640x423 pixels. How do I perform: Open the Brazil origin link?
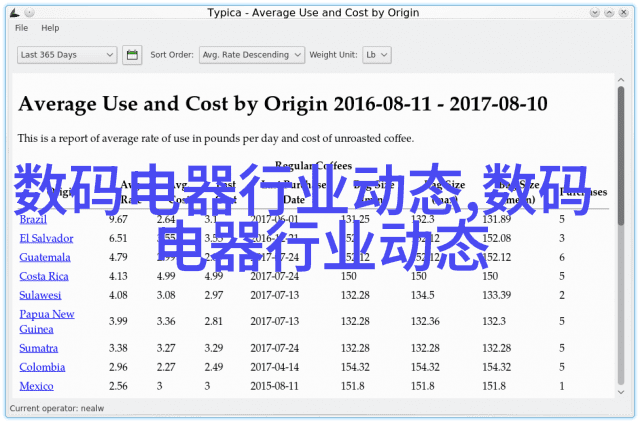coord(32,219)
